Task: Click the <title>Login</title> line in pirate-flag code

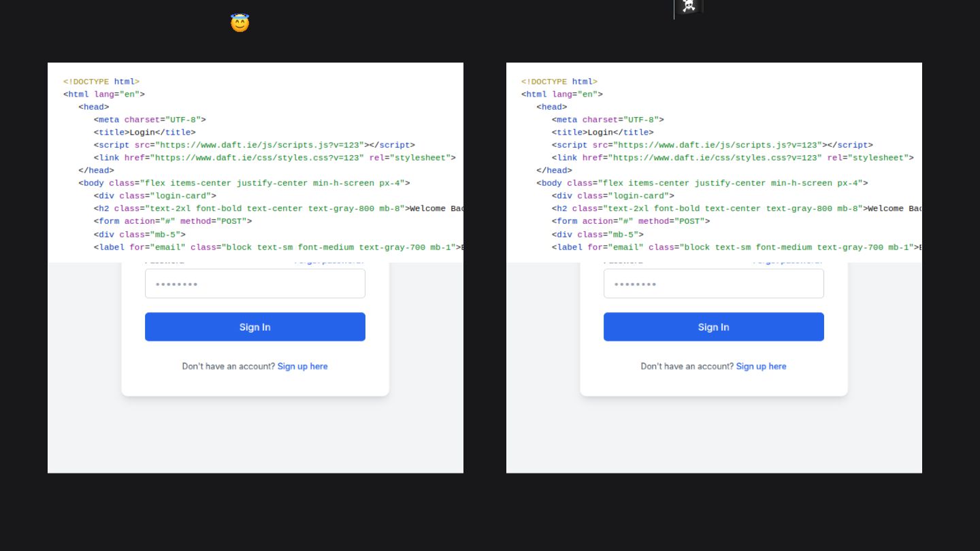Action: (x=603, y=133)
